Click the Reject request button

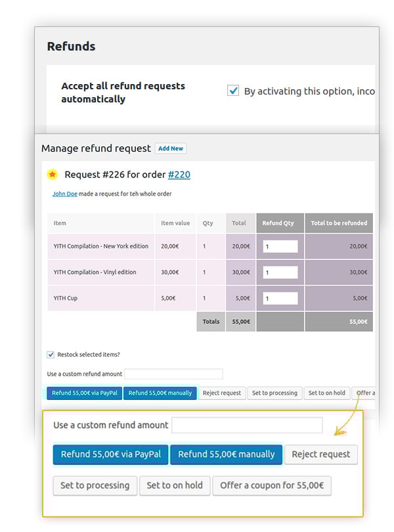pos(320,454)
